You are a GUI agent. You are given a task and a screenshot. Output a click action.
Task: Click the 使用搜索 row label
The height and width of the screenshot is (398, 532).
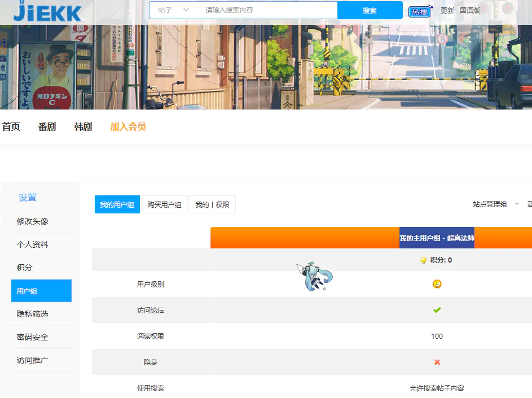[x=150, y=388]
